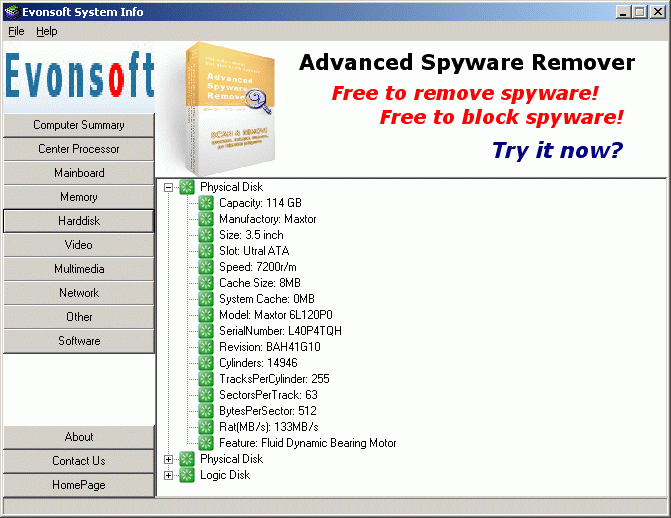Screen dimensions: 671x518
Task: Click the green icon beside Logic Disk
Action: point(187,475)
